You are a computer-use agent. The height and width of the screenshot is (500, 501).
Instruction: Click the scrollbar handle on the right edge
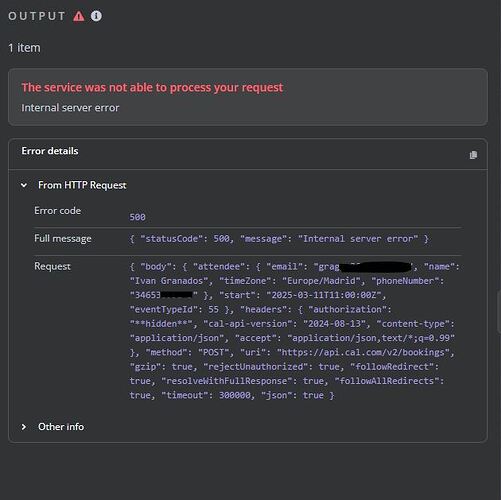pyautogui.click(x=499, y=312)
